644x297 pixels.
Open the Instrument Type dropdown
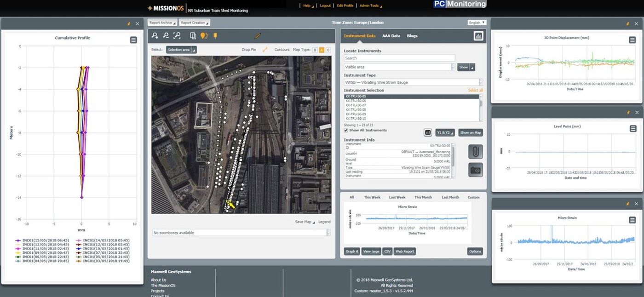(412, 82)
